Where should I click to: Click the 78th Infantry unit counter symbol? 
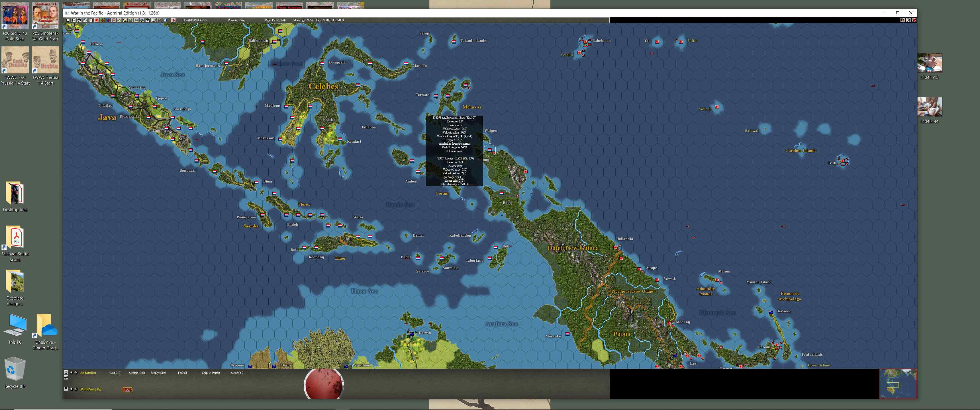coord(127,389)
